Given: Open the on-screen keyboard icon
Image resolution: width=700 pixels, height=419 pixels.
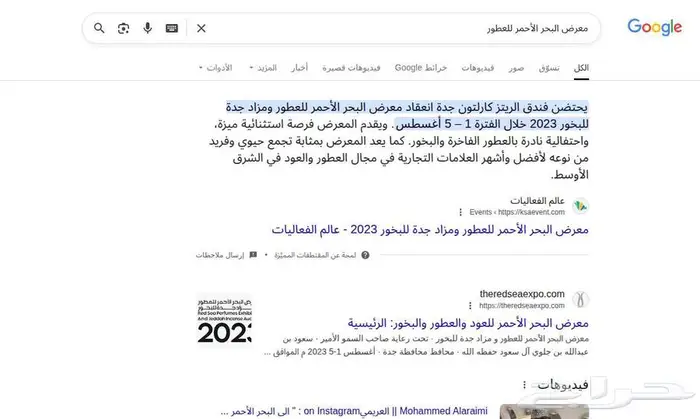Looking at the screenshot, I should tap(172, 28).
